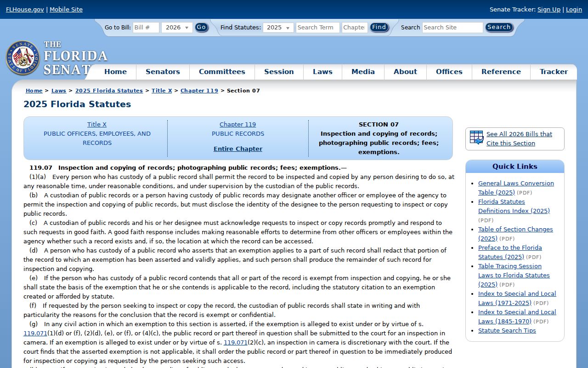Open See All 2026 Bills that Cite link
The height and width of the screenshot is (368, 588).
(519, 138)
